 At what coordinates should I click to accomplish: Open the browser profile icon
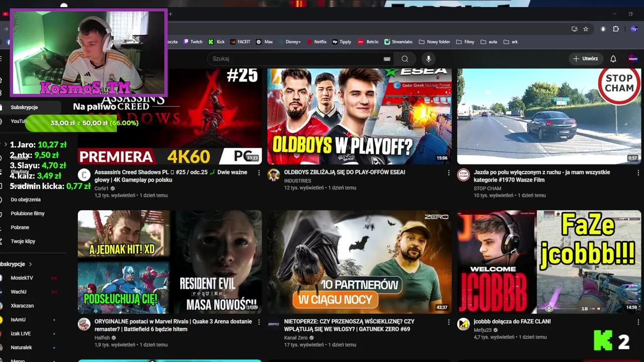tap(634, 29)
